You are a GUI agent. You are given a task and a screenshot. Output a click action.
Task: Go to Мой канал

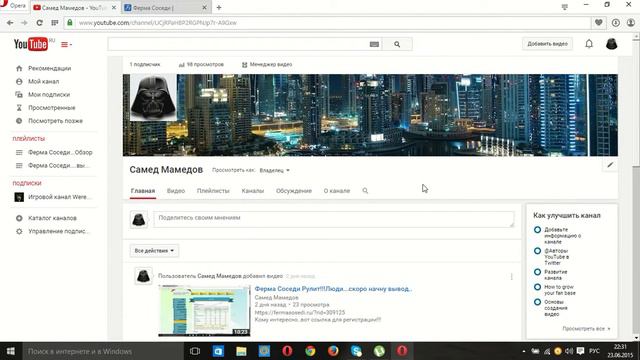click(43, 81)
